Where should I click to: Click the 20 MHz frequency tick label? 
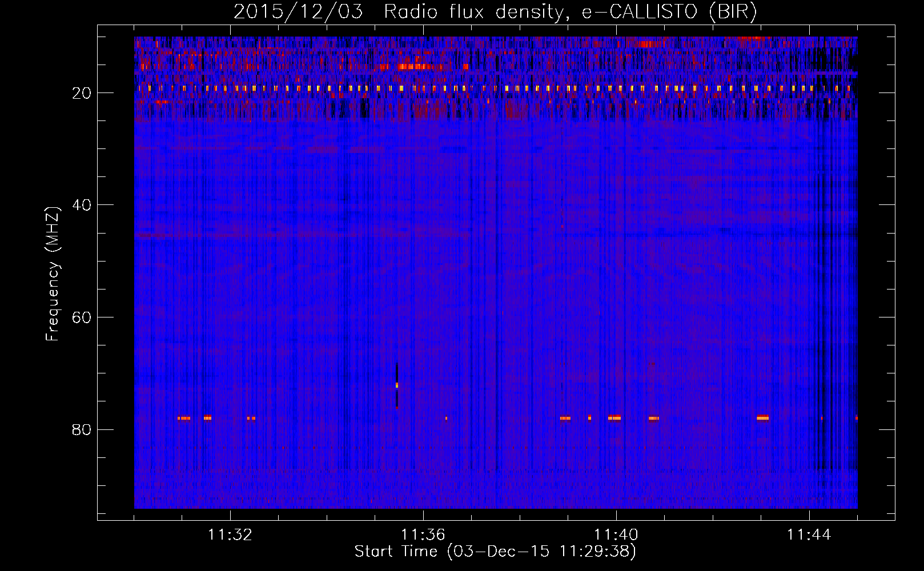(82, 93)
